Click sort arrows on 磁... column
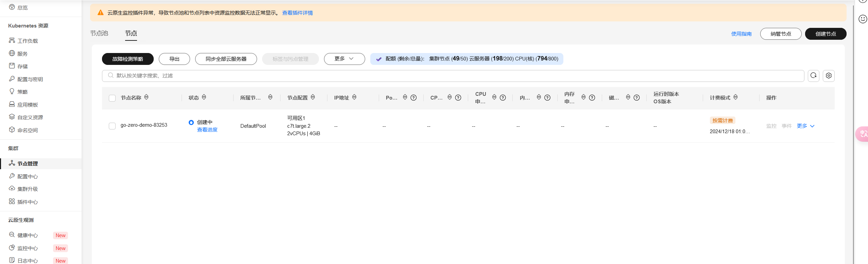 click(x=628, y=97)
